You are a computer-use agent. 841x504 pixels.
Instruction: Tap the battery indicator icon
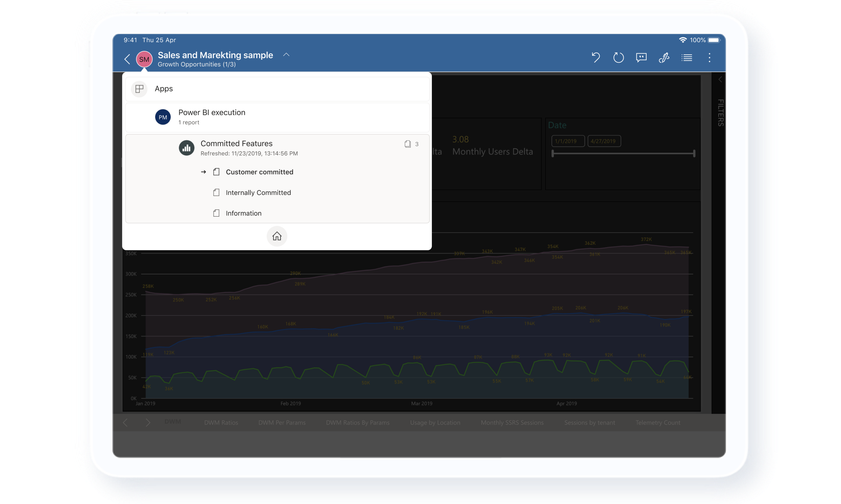click(x=714, y=40)
